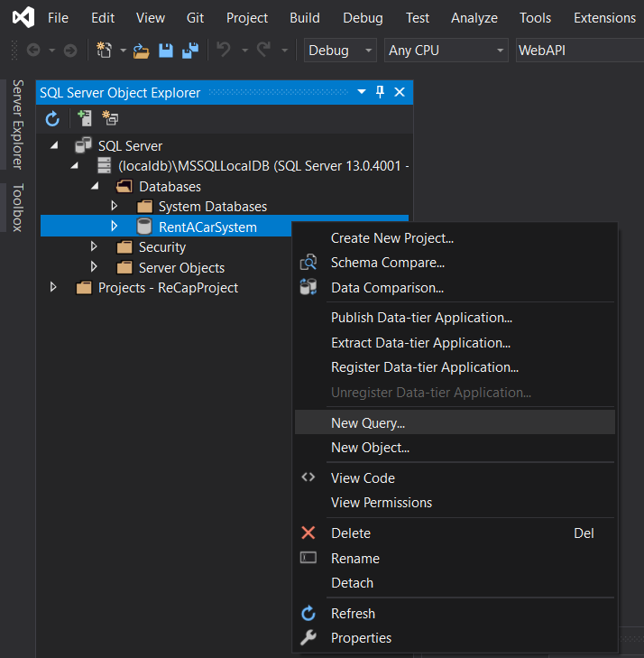644x658 pixels.
Task: Click the Open File folder icon
Action: (142, 51)
